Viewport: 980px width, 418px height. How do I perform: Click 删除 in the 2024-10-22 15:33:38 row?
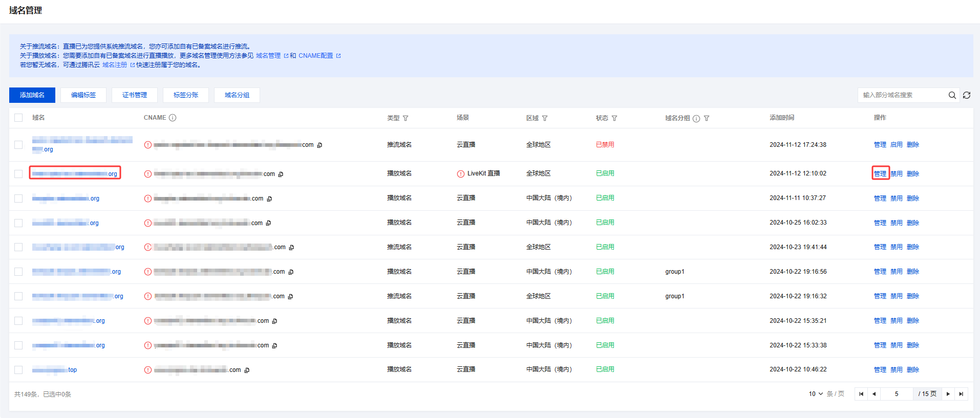tap(913, 345)
